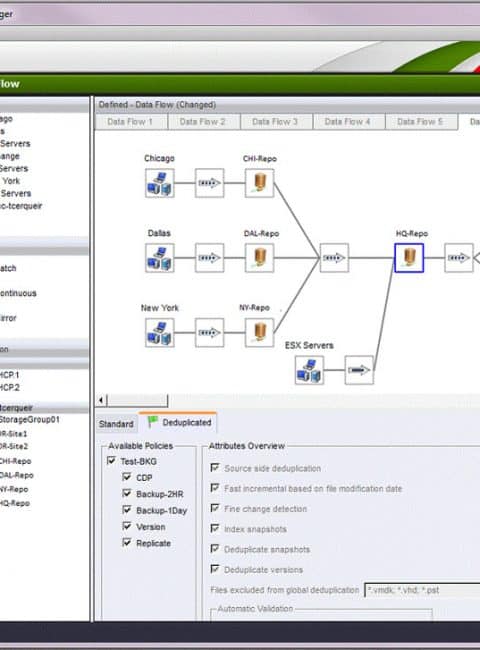Toggle the Version policy checkbox

point(127,526)
